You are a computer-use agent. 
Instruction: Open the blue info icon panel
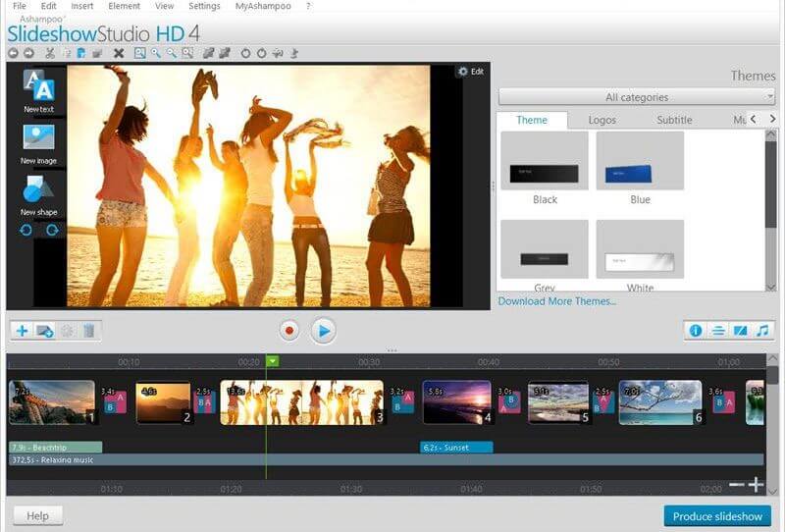click(x=696, y=331)
